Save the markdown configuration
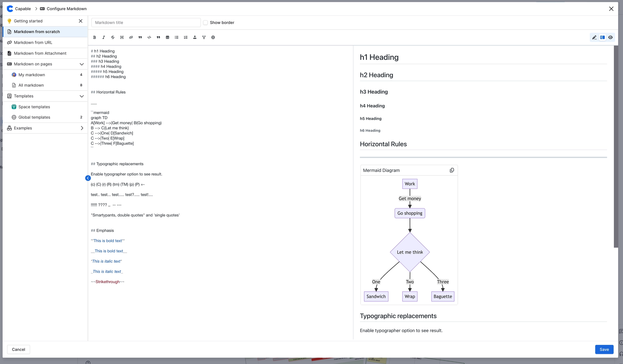The height and width of the screenshot is (364, 623). [604, 349]
